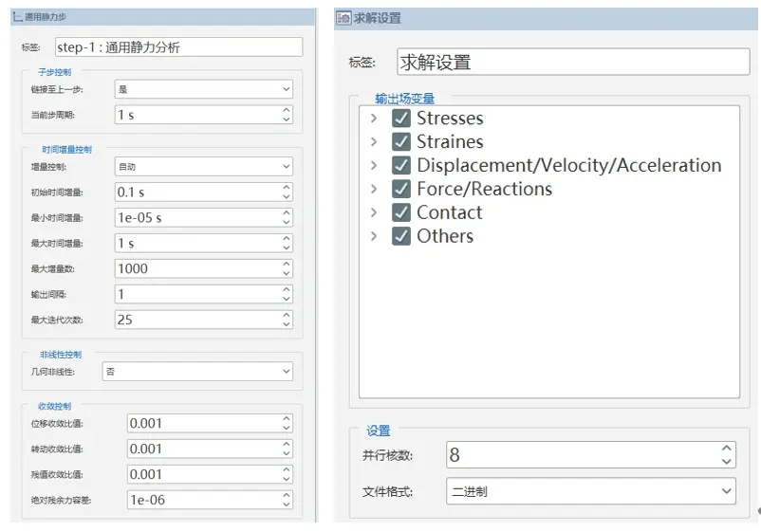This screenshot has height=532, width=761.
Task: Increase the 最大迭代次数 value
Action: click(x=287, y=315)
